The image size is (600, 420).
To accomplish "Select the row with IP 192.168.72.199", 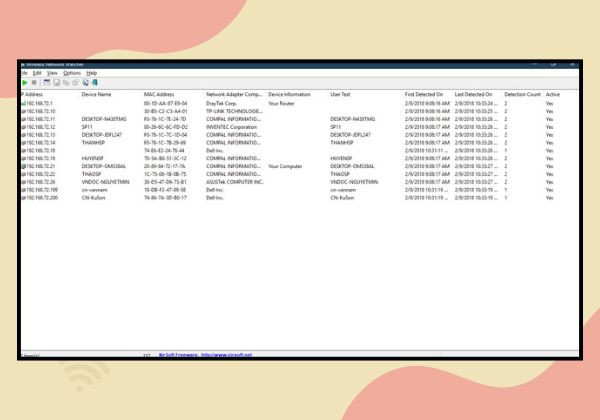I will pyautogui.click(x=299, y=190).
